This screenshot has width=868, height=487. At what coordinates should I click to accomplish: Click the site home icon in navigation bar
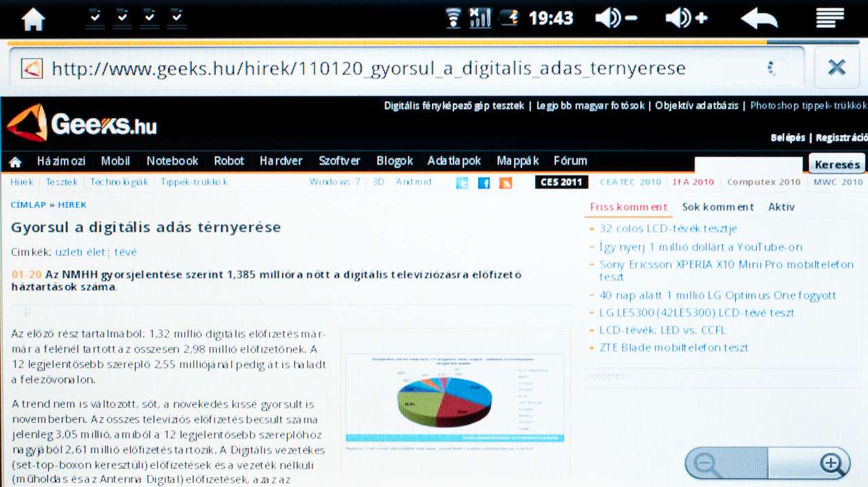pos(15,161)
